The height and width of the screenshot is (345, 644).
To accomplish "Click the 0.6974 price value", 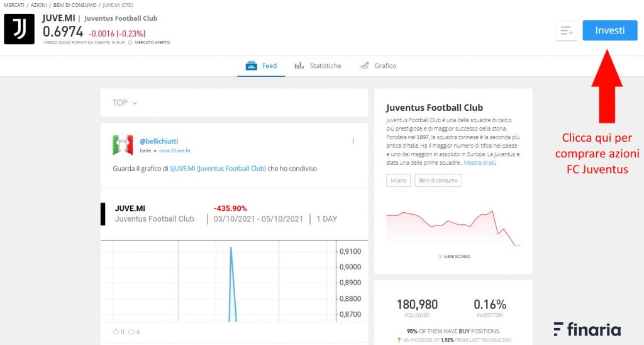I will point(63,31).
